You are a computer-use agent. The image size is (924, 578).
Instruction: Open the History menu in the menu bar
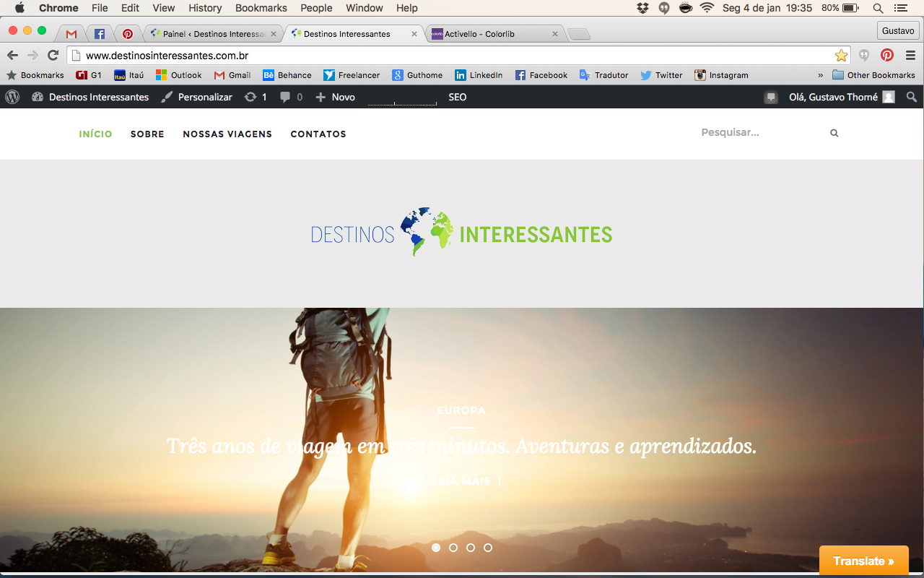pos(205,8)
